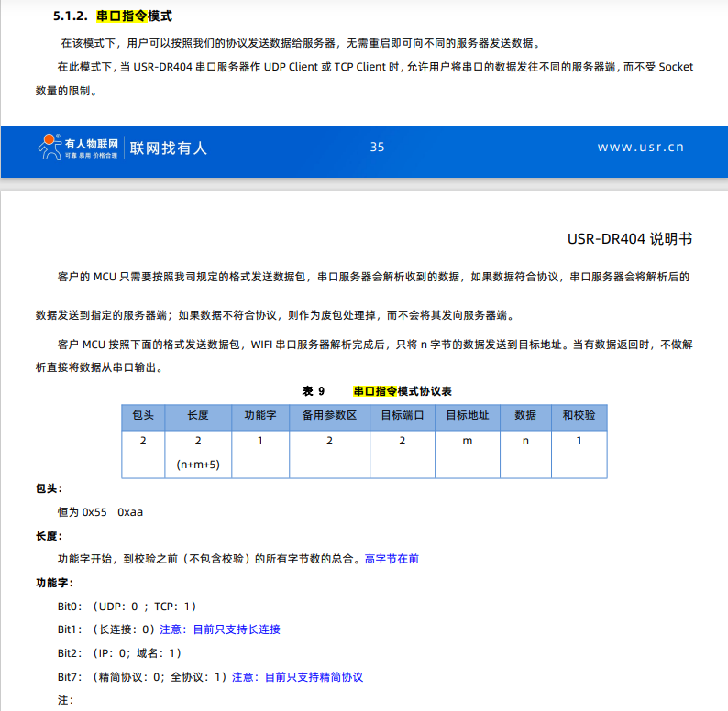Screen dimensions: 728x711
Task: Click the 表 9 串口指令模式协议表 caption
Action: (x=377, y=391)
